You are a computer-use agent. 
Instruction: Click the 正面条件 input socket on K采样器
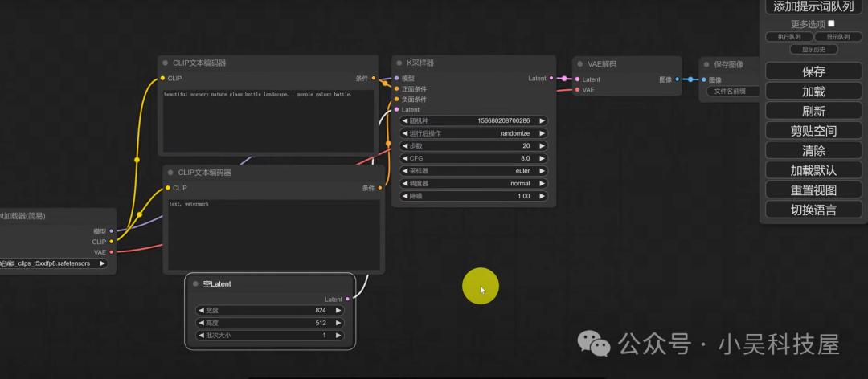[x=396, y=88]
